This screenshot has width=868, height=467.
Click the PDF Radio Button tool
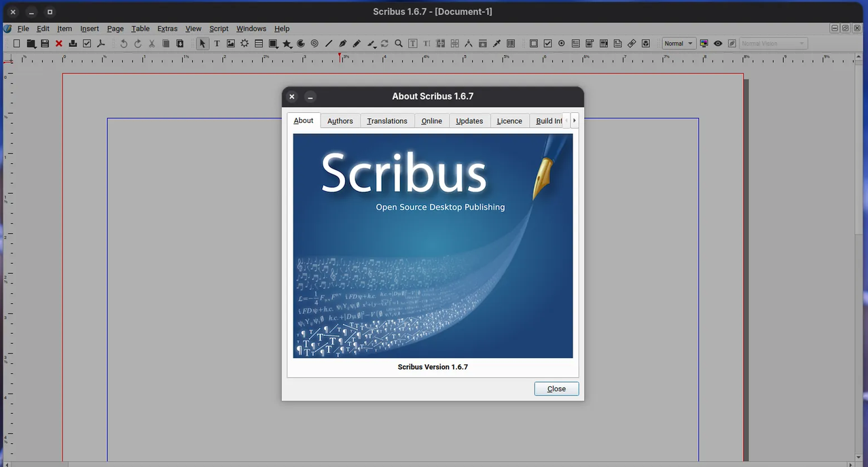click(562, 44)
